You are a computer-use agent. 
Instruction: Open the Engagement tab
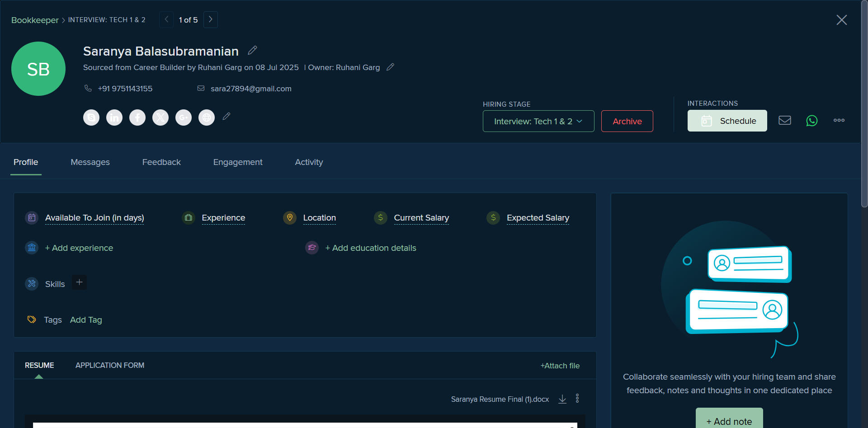click(238, 162)
